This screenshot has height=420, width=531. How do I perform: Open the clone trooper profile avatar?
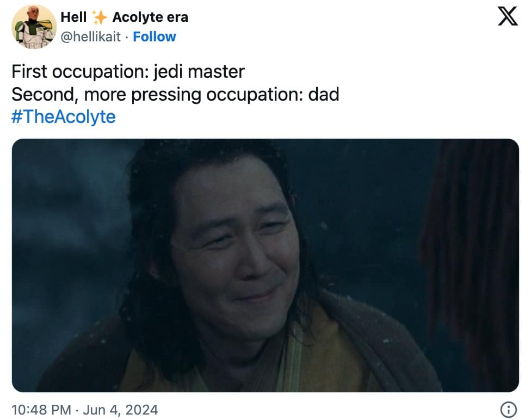coord(34,27)
